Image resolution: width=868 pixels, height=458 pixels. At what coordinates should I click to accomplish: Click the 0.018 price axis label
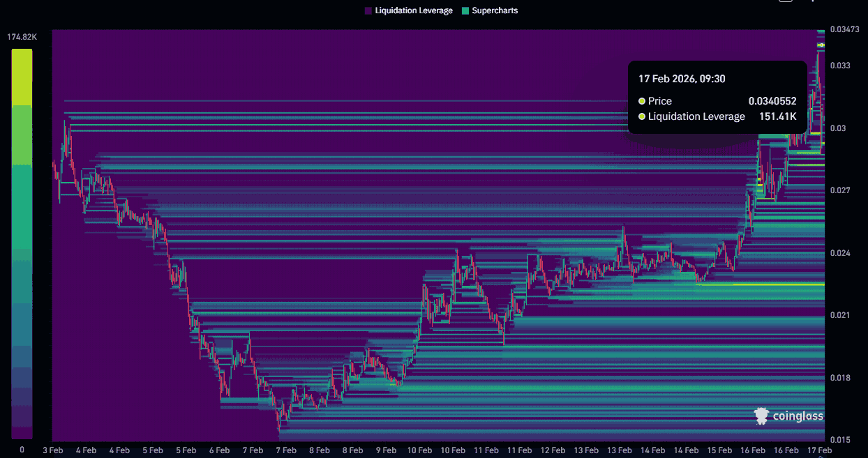[840, 378]
